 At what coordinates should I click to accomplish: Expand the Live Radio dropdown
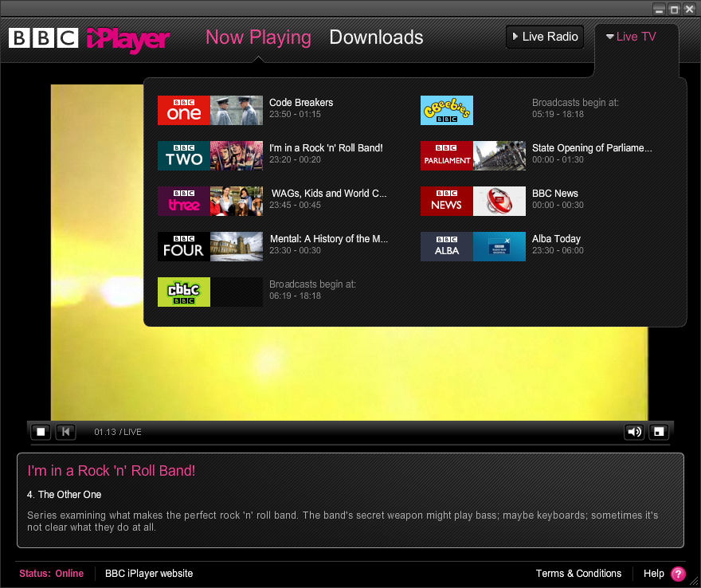pyautogui.click(x=545, y=37)
